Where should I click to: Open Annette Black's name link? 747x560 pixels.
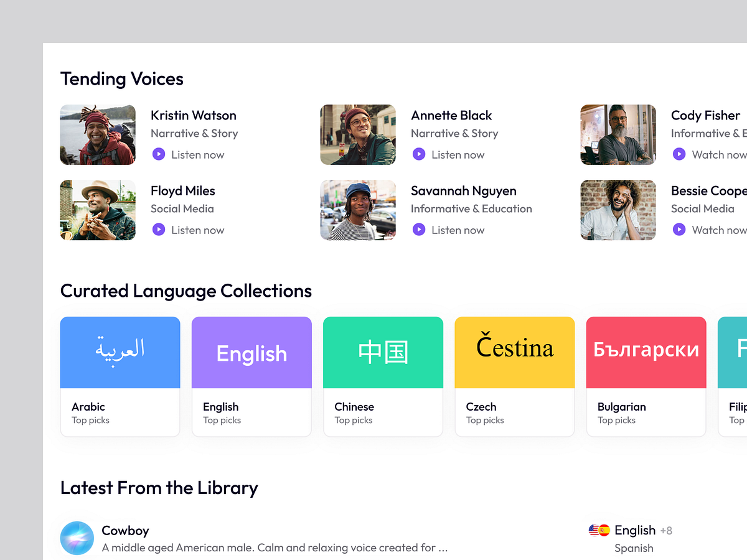tap(451, 115)
